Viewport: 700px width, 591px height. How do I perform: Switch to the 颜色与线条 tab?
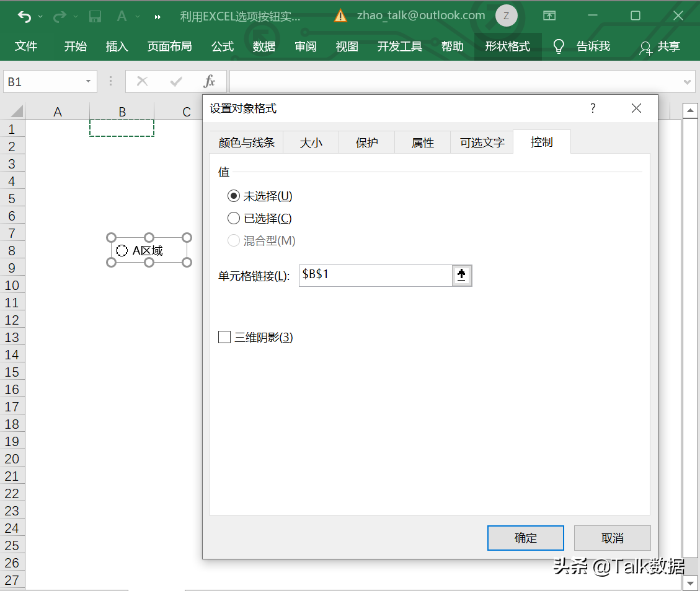click(246, 142)
